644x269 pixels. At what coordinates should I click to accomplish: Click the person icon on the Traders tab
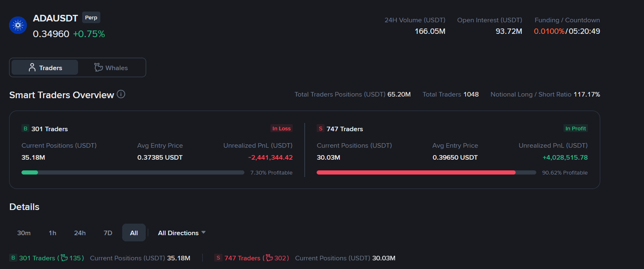point(32,68)
